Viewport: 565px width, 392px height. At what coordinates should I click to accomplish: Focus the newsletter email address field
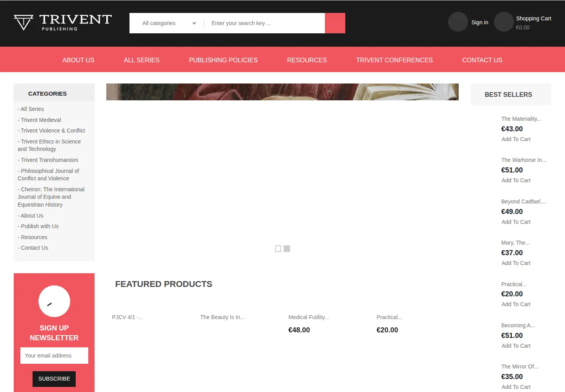pyautogui.click(x=54, y=356)
